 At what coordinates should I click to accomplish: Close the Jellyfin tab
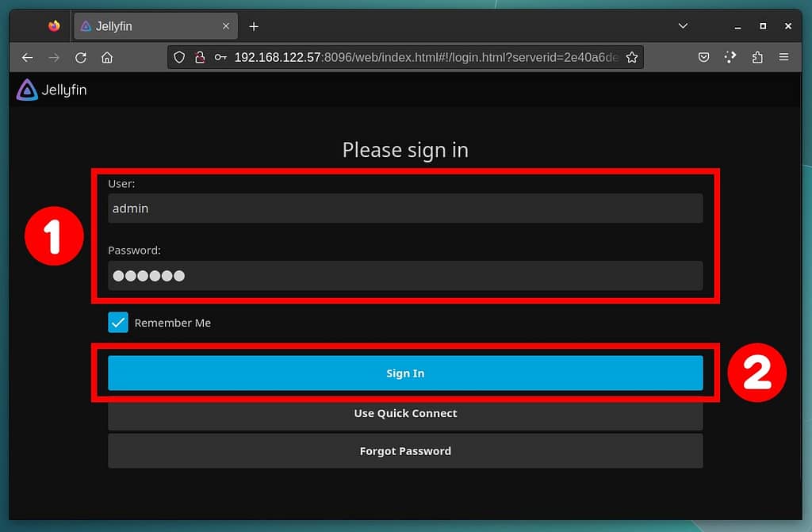[x=226, y=26]
